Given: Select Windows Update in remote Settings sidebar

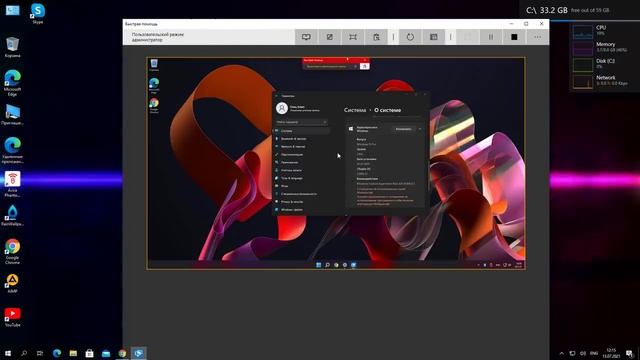Looking at the screenshot, I should (x=301, y=210).
